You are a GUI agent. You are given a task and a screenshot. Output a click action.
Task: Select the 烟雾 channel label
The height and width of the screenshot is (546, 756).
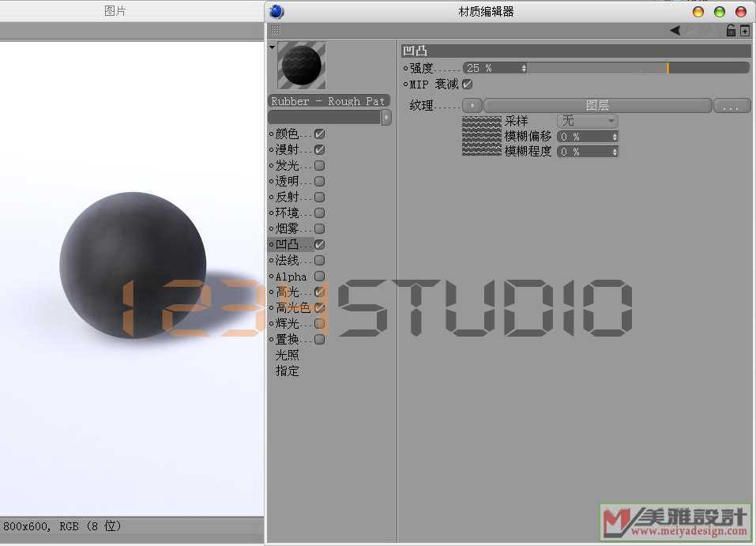pos(287,228)
